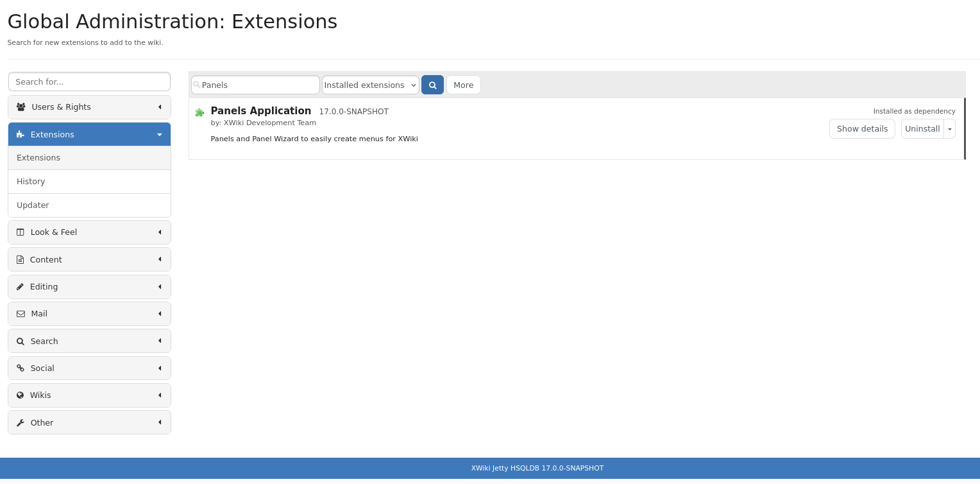980x484 pixels.
Task: Click the XWiki Development Team author text
Action: [270, 123]
